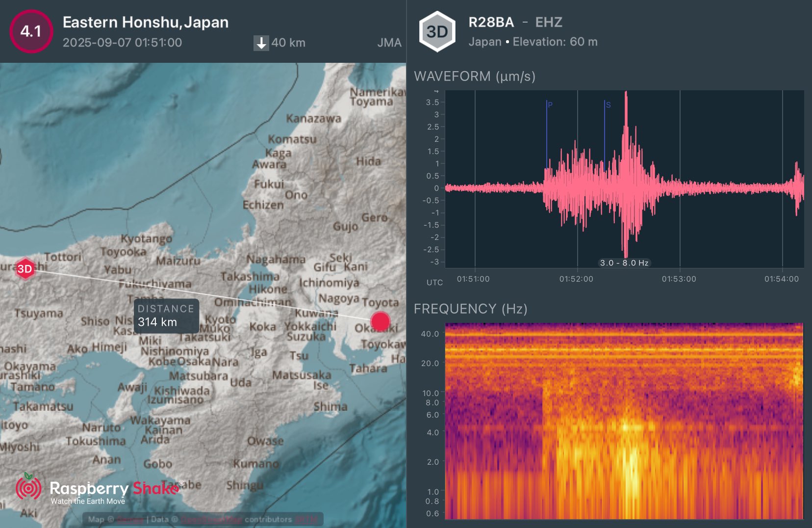Click the FREQUENCY (Hz) heading
This screenshot has width=812, height=528.
tap(471, 309)
